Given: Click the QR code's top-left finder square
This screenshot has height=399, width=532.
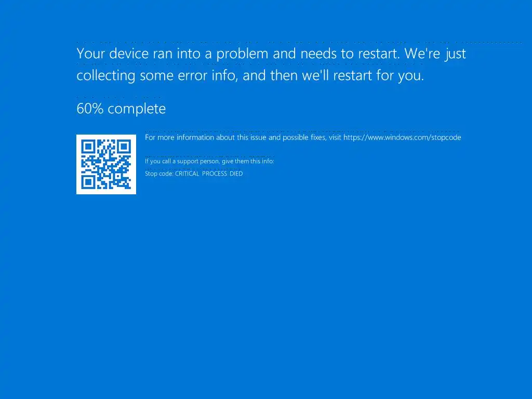Looking at the screenshot, I should click(88, 147).
